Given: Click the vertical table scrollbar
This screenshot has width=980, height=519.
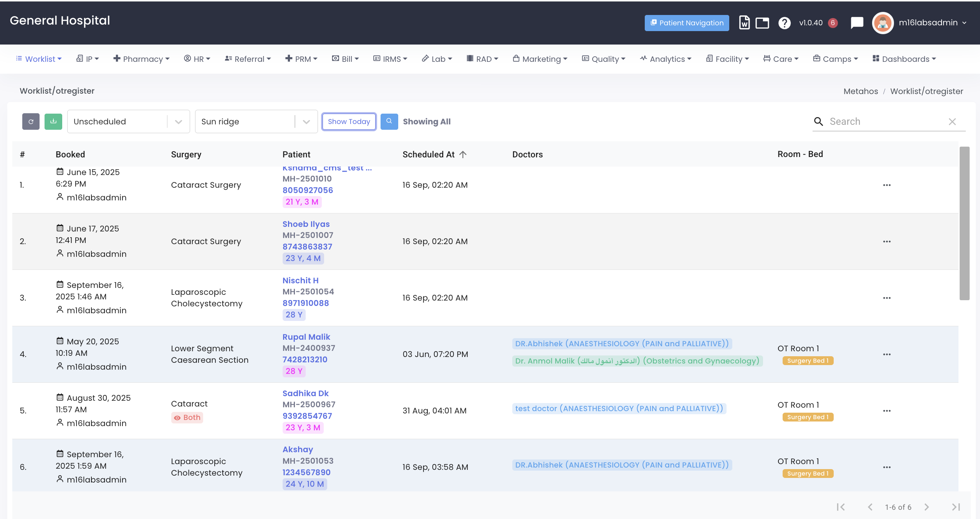Looking at the screenshot, I should [964, 223].
